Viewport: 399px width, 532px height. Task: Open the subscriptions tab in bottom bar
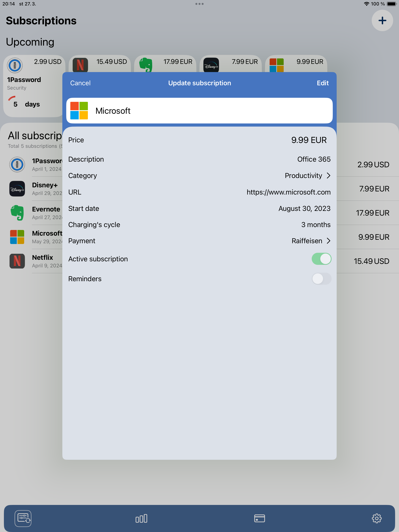click(23, 518)
